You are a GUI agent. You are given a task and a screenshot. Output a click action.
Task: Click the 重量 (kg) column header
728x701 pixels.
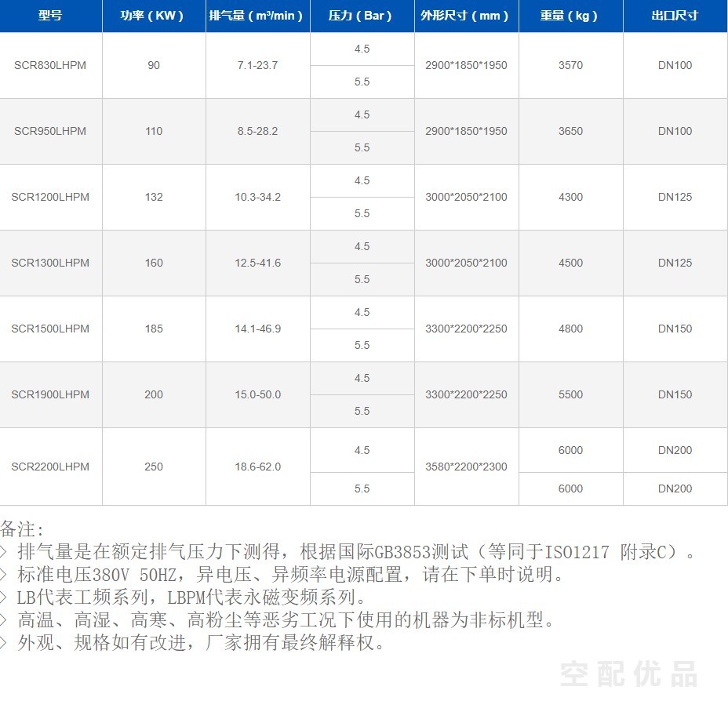tap(570, 16)
